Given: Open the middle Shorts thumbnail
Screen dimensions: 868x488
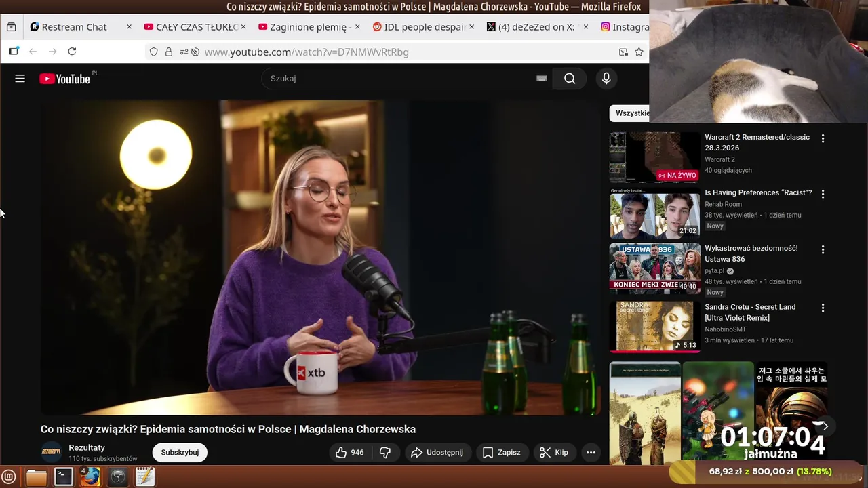Looking at the screenshot, I should click(717, 413).
